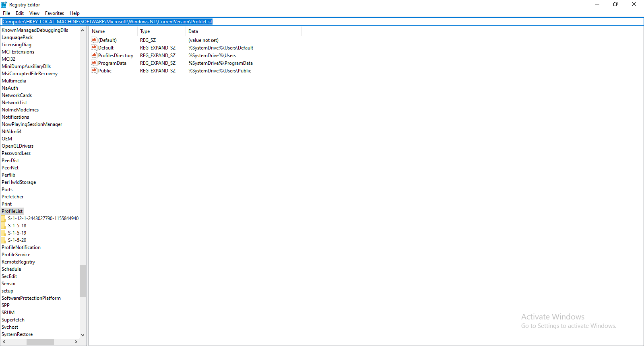Image resolution: width=644 pixels, height=346 pixels.
Task: Click the horizontal scroll left arrow
Action: click(x=4, y=342)
